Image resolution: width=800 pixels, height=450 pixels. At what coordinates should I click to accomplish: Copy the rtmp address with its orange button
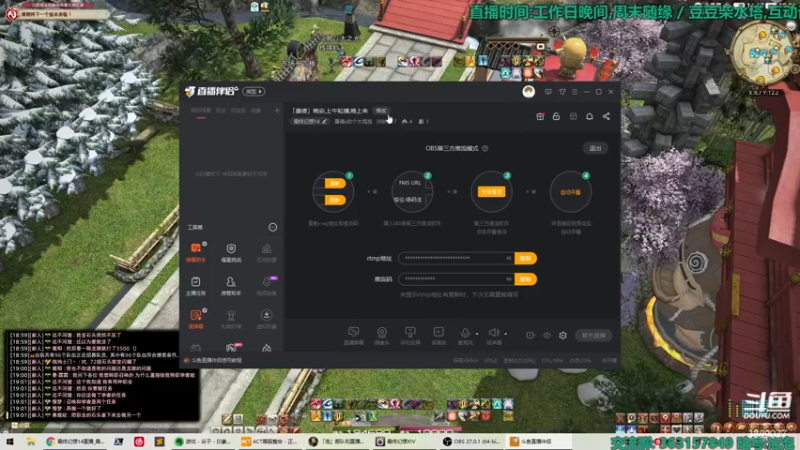coord(526,258)
